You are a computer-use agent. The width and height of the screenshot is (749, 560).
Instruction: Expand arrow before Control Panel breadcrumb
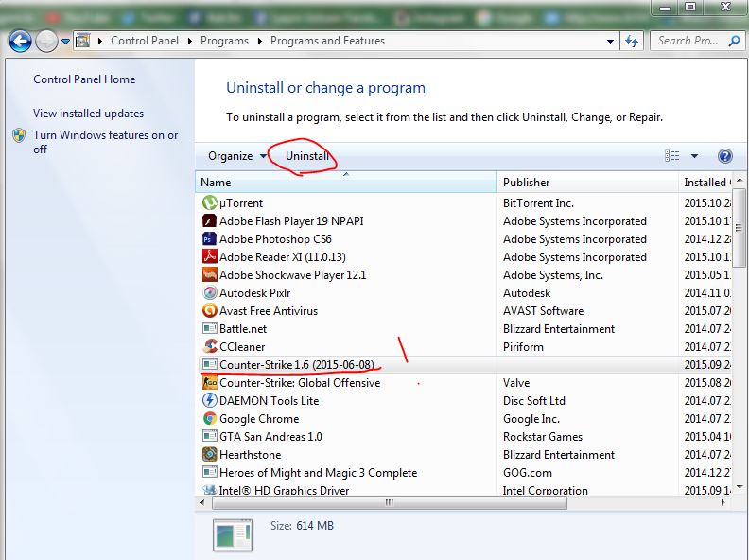100,41
